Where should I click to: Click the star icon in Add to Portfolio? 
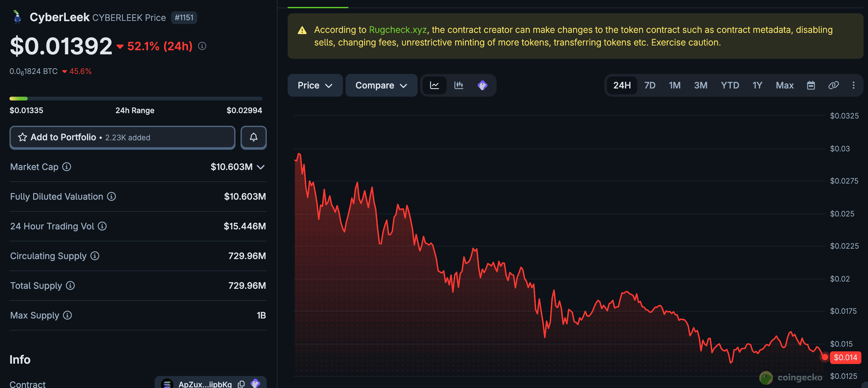22,137
